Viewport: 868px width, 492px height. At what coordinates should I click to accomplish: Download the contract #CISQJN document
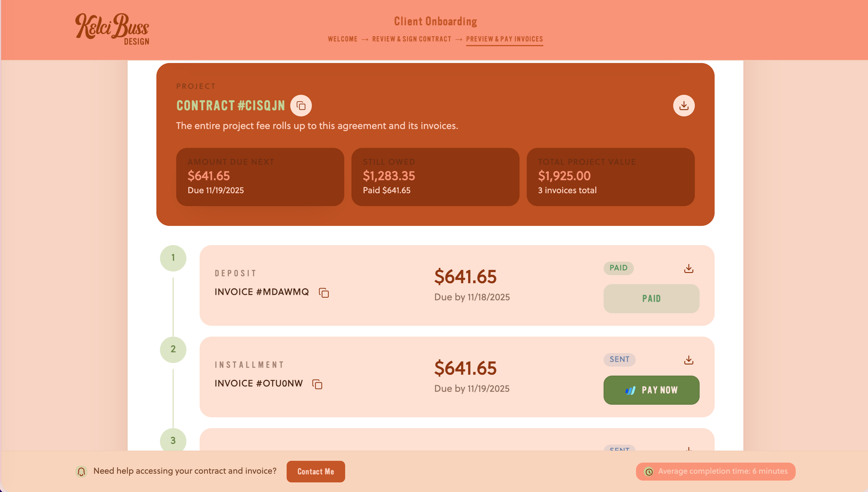(684, 105)
